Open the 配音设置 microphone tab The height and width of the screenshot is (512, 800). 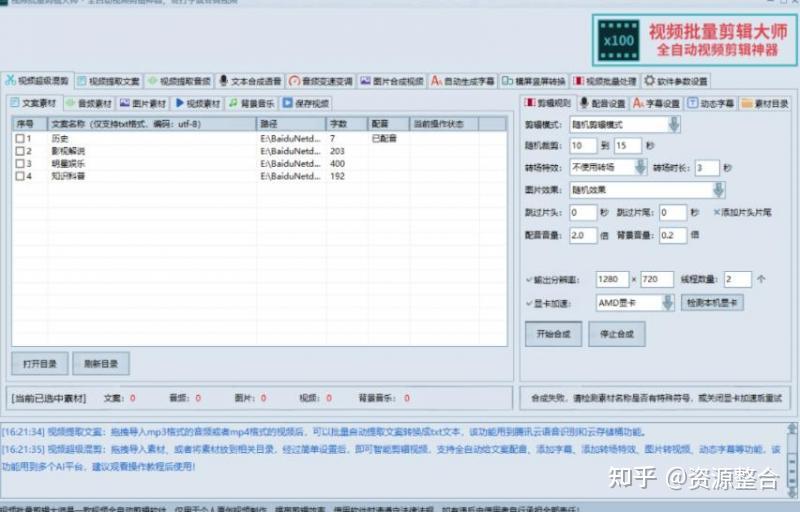[x=602, y=104]
